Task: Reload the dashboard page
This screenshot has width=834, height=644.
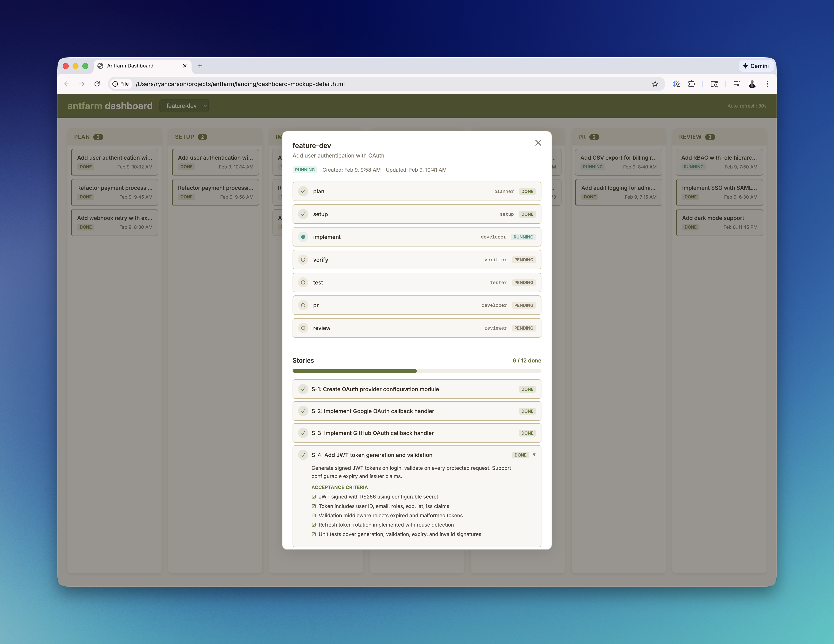Action: (97, 84)
